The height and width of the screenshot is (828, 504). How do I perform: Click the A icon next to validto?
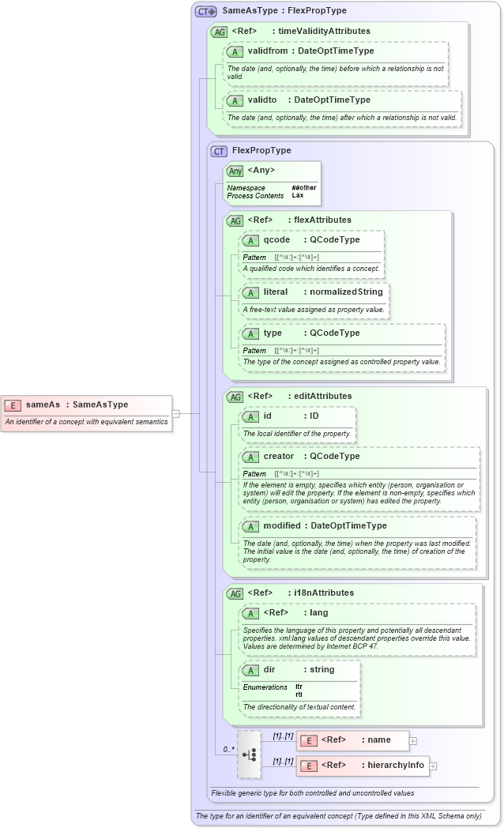[x=235, y=101]
